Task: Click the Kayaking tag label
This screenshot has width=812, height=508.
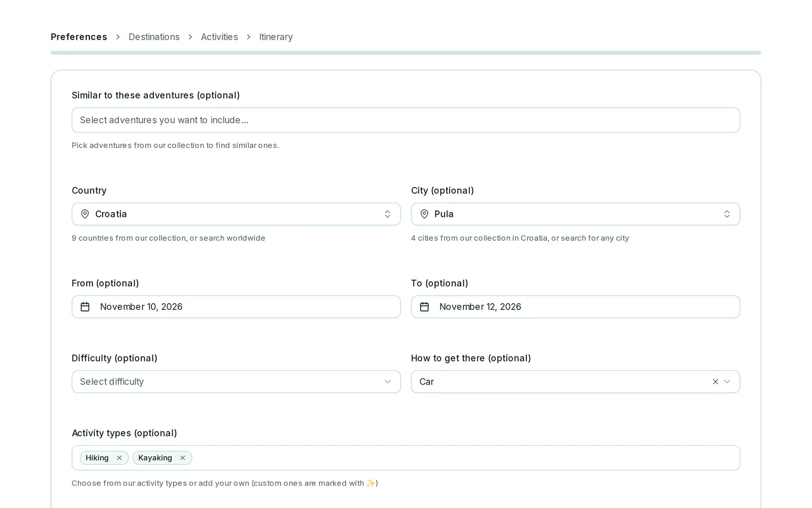Action: coord(155,458)
